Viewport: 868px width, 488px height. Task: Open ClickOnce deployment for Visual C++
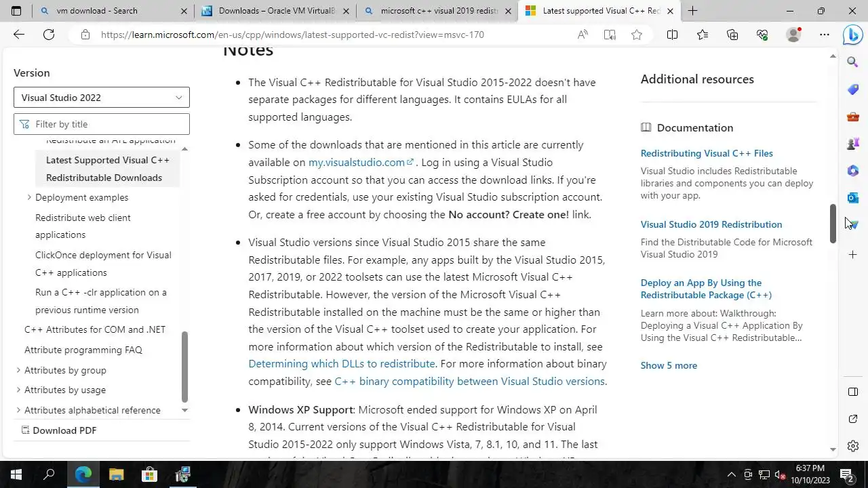point(103,264)
